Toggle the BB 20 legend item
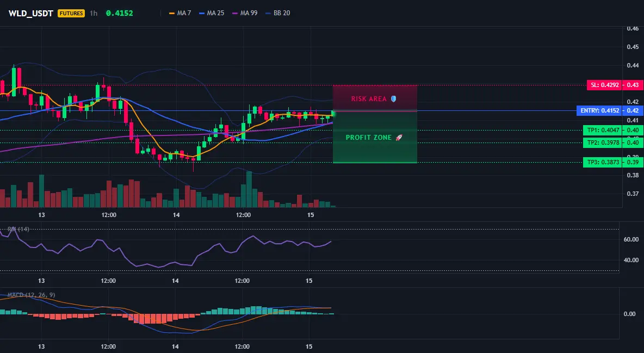 click(x=277, y=13)
